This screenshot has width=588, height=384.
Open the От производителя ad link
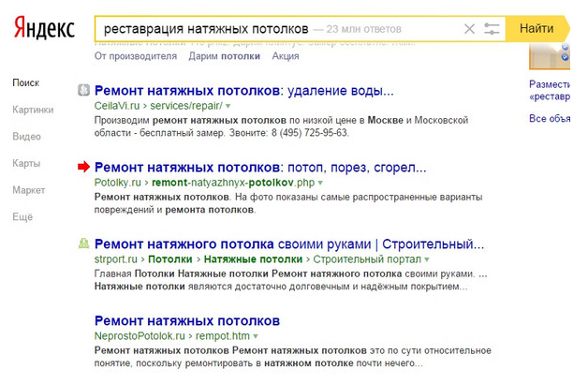coord(136,56)
